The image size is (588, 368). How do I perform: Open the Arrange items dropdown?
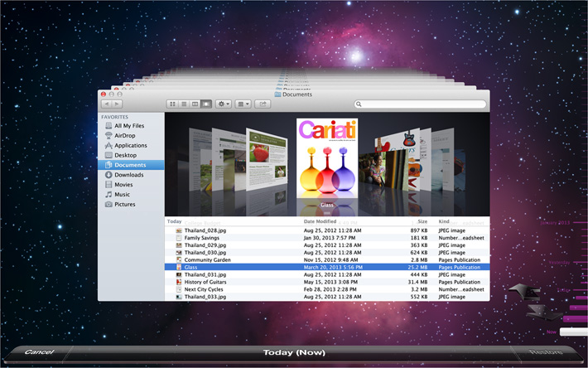tap(243, 104)
